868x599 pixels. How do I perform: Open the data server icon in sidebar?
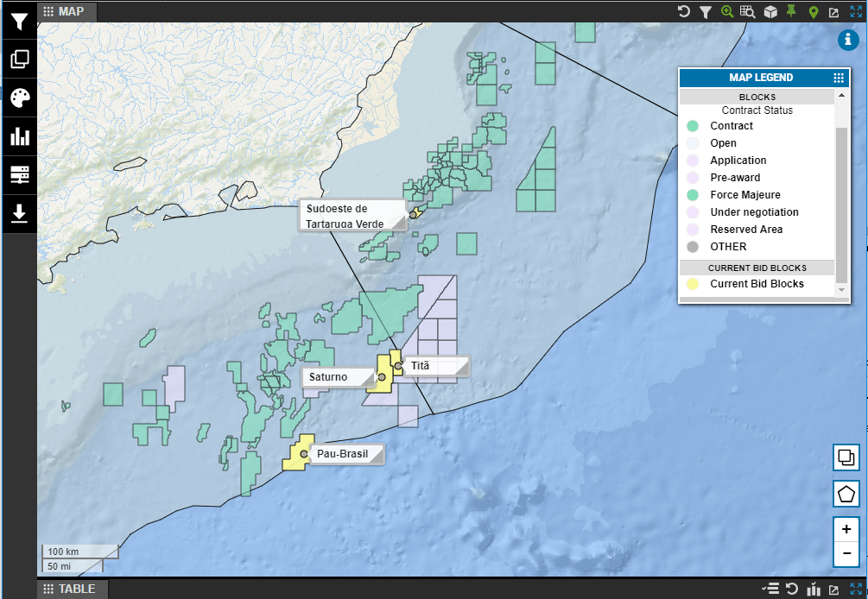pyautogui.click(x=19, y=175)
